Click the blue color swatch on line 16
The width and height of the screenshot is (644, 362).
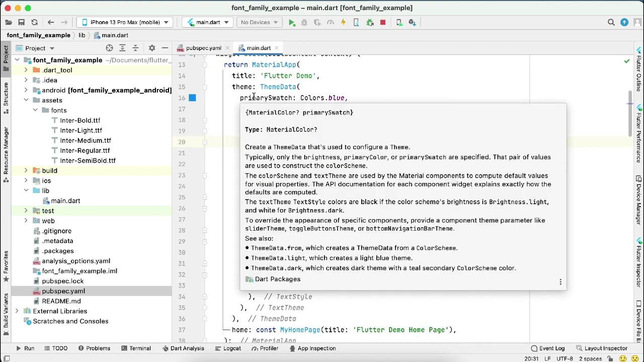(x=192, y=98)
